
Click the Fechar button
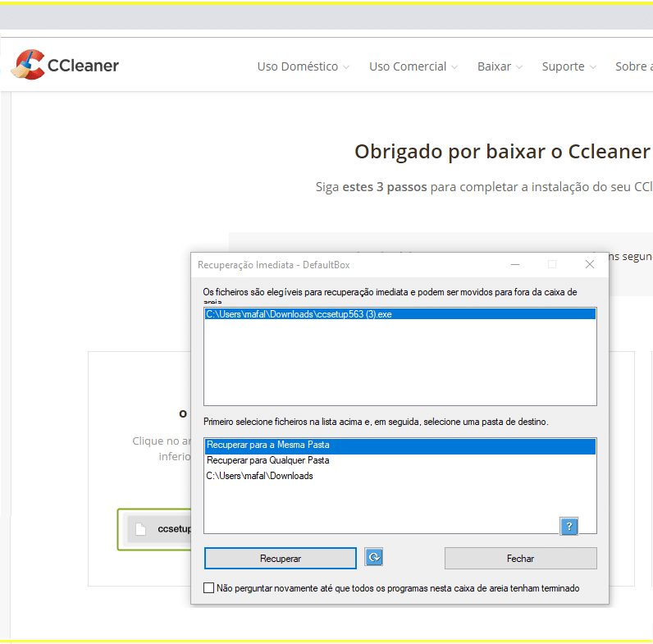(521, 558)
